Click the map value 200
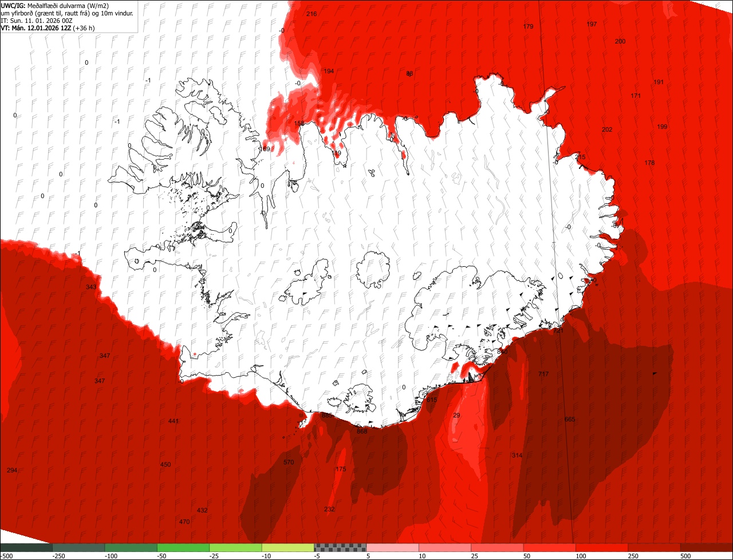 (620, 41)
